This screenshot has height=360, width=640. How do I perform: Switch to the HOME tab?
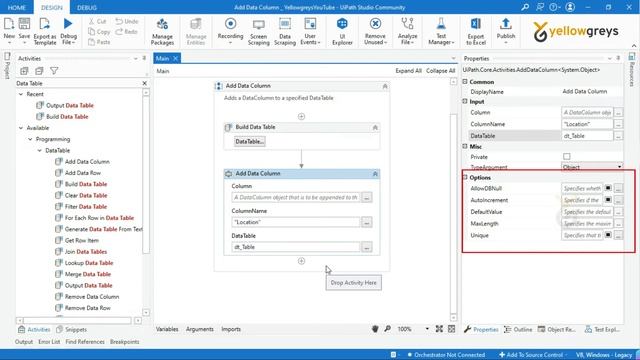17,7
